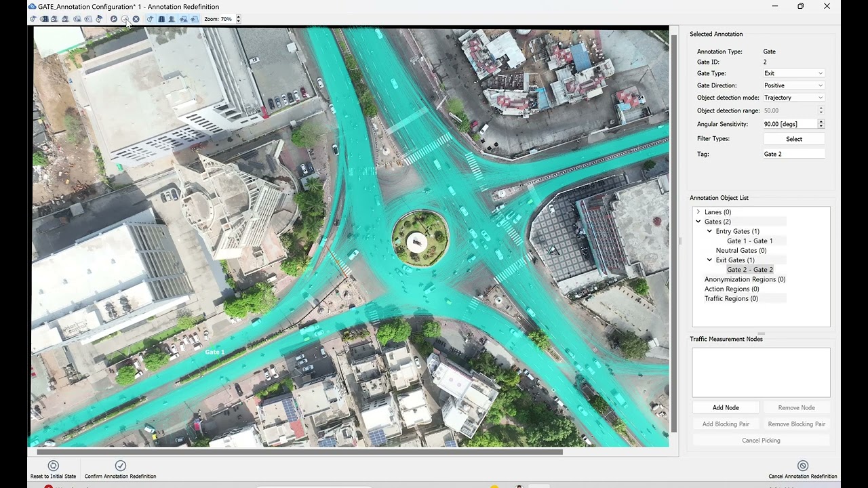This screenshot has height=488, width=868.
Task: Click the vertical scrollbar beside the map
Action: click(x=673, y=234)
